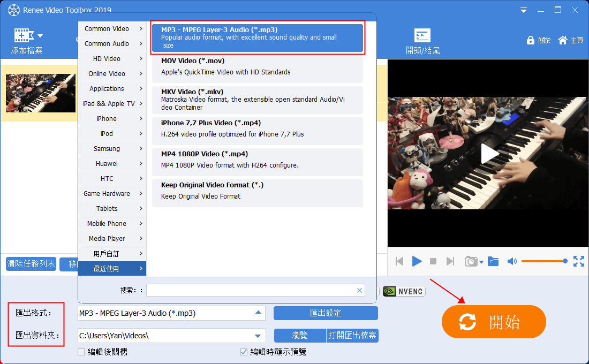Open the title bar dropdown menu triangle
Viewport: 589px width, 364px height.
coord(523,10)
